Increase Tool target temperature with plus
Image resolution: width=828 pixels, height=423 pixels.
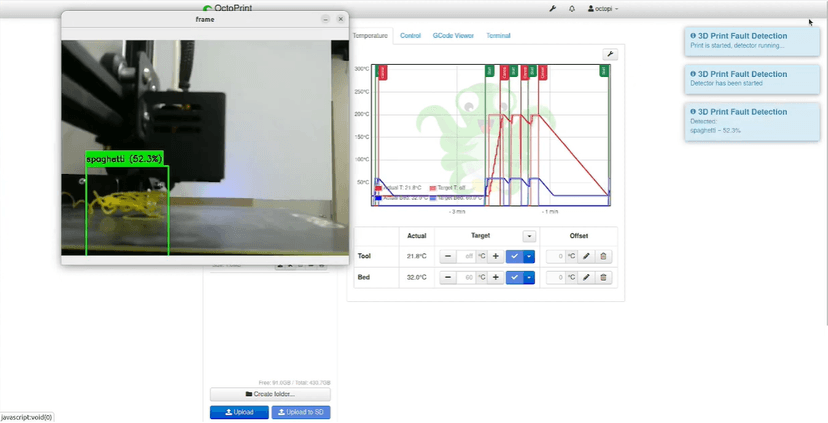coord(495,256)
